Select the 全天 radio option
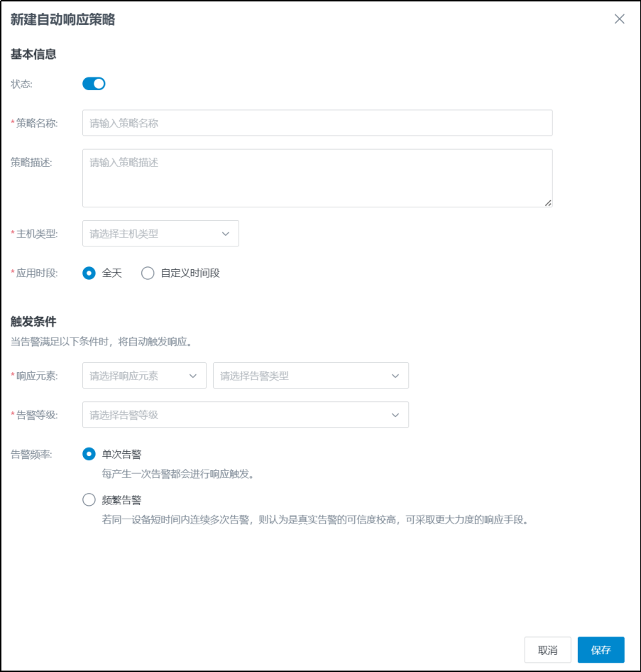This screenshot has width=641, height=672. tap(89, 273)
